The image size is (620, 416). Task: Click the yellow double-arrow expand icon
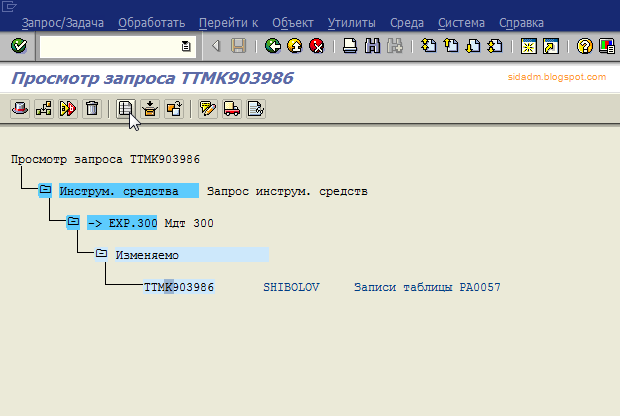pos(68,108)
